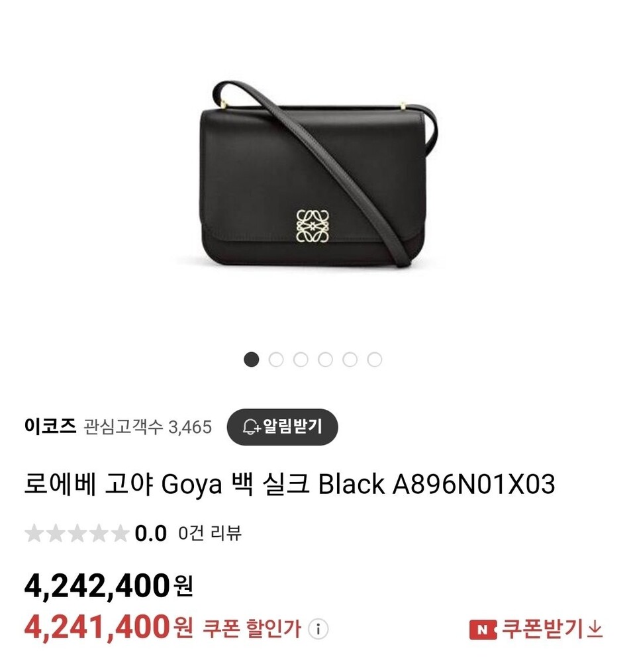Tap the 알림받기 notification button
The image size is (629, 672).
coord(282,427)
